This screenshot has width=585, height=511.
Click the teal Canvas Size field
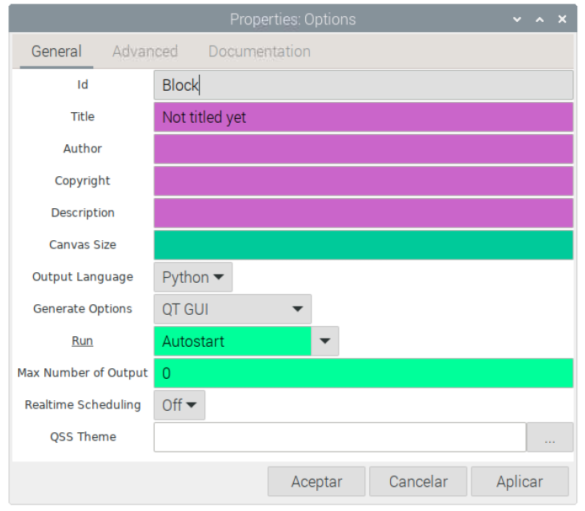coord(363,245)
